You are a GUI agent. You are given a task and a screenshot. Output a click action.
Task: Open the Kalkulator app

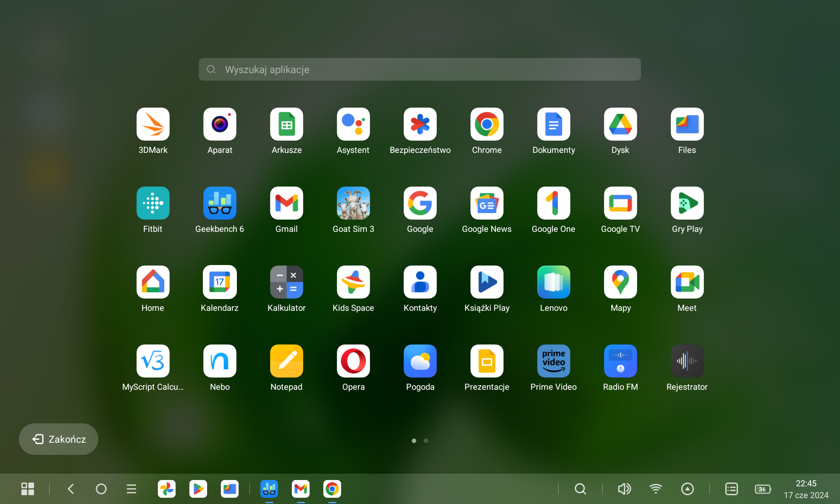[286, 282]
